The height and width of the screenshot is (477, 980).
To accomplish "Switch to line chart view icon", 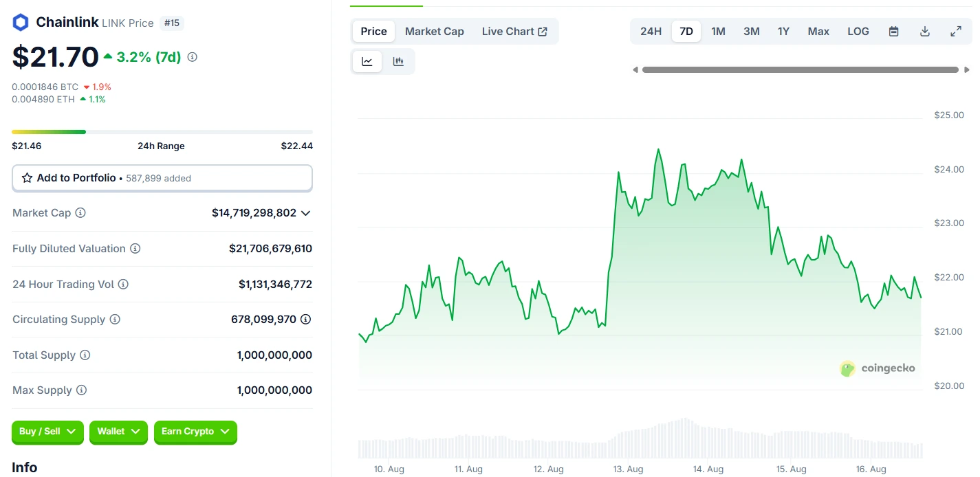I will click(x=367, y=61).
